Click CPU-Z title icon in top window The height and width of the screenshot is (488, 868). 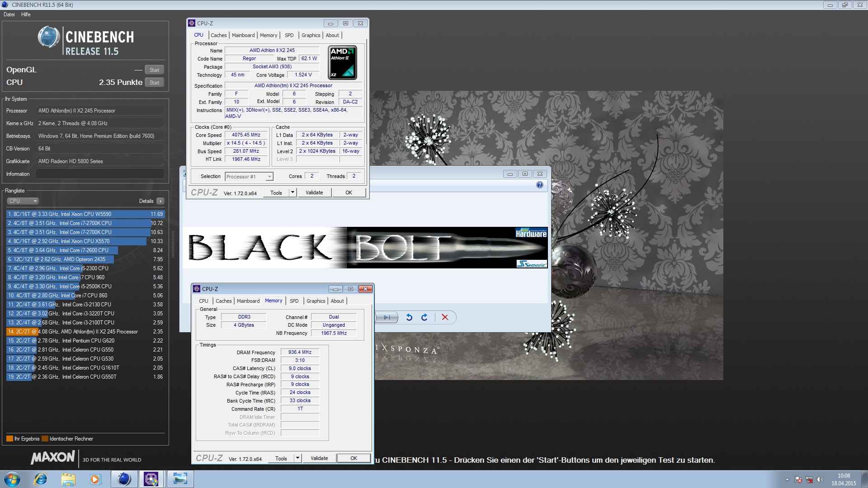(192, 23)
